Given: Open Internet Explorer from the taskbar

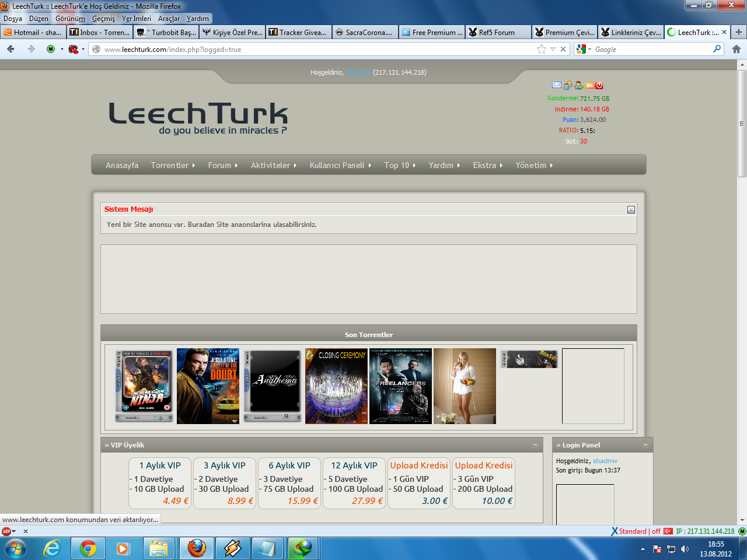Looking at the screenshot, I should 53,548.
